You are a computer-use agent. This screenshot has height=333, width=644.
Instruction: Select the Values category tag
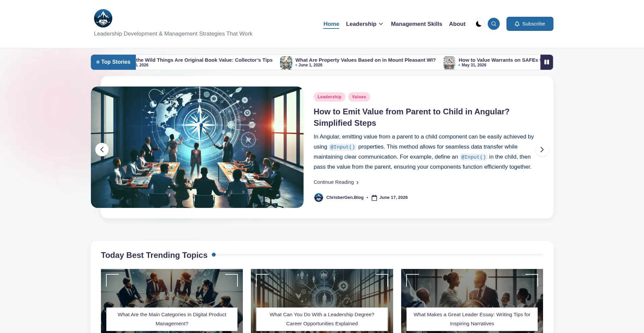(x=359, y=97)
